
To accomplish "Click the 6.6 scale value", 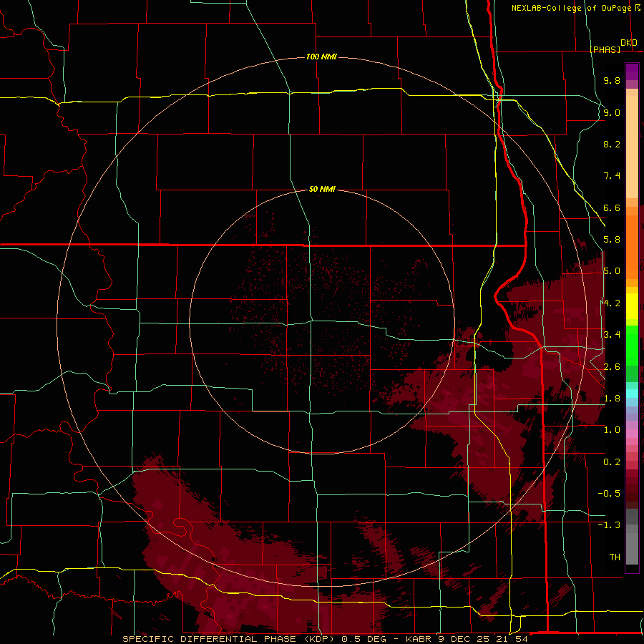I will pyautogui.click(x=612, y=208).
